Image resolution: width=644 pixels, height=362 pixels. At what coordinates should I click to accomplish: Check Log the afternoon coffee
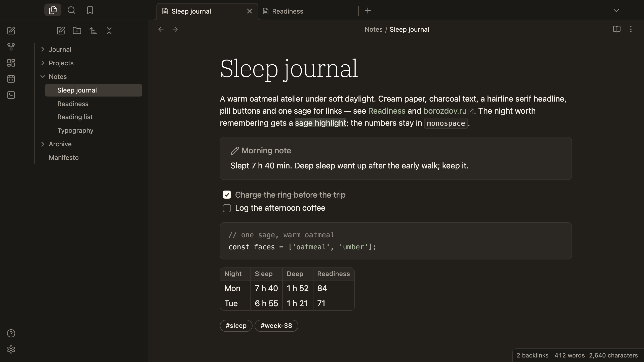click(x=227, y=208)
